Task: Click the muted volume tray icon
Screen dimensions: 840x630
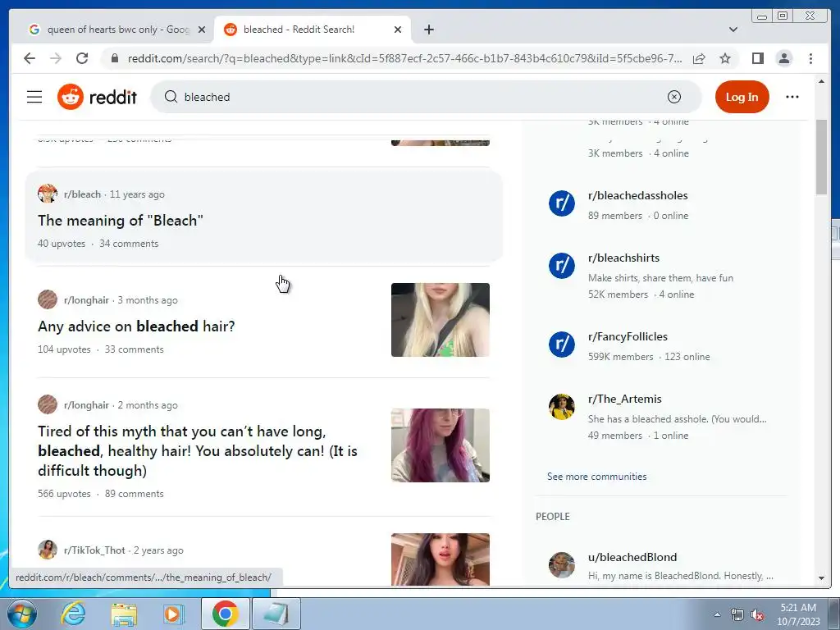Action: point(757,614)
